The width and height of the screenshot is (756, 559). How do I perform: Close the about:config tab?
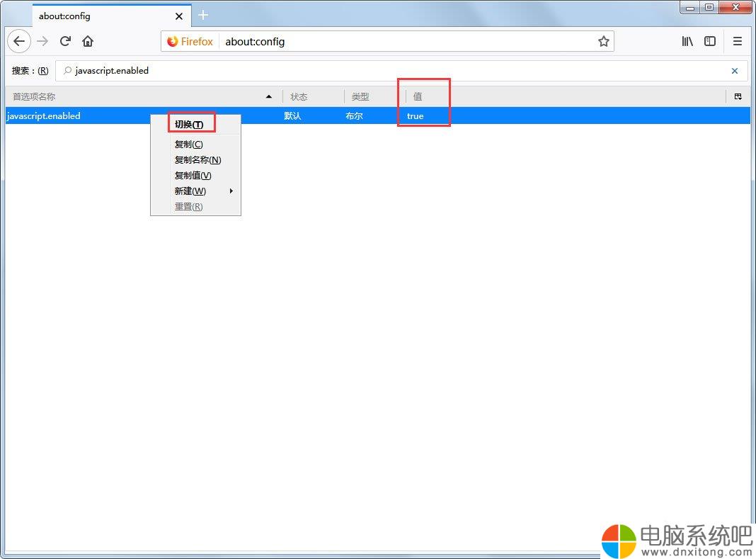click(179, 16)
